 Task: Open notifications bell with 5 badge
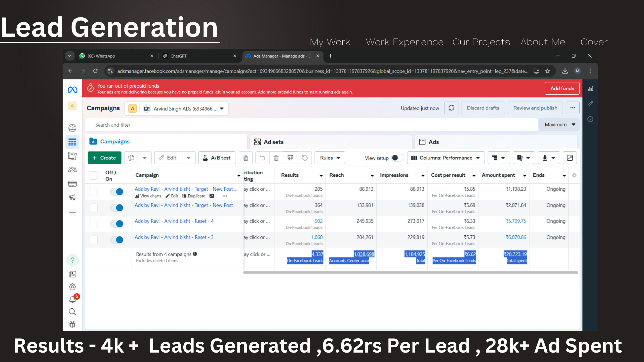tap(73, 298)
